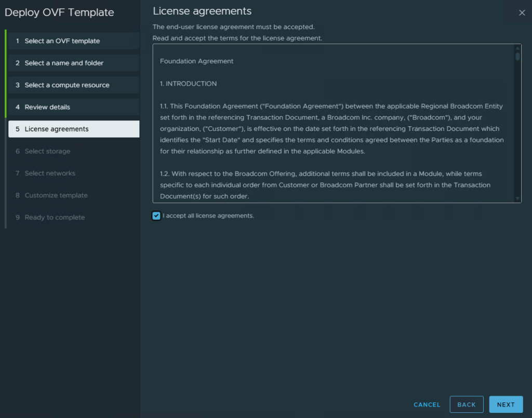This screenshot has width=532, height=418.
Task: Go BACK to the previous step
Action: tap(466, 404)
